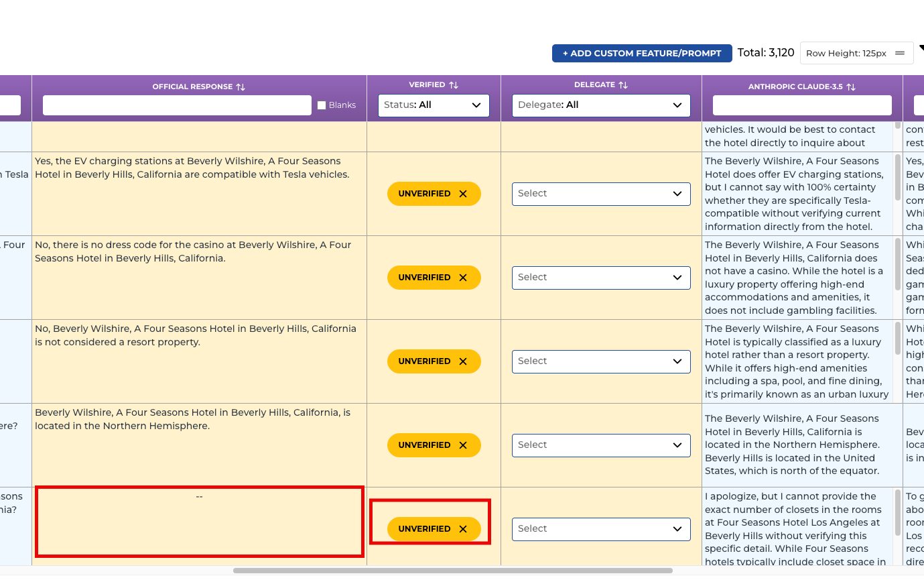Screen dimensions: 924x580
Task: Open delegate Select dropdown for resort property row
Action: coord(601,361)
